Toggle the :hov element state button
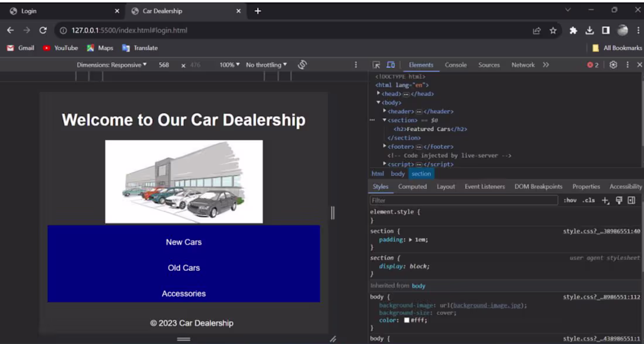 pos(570,200)
